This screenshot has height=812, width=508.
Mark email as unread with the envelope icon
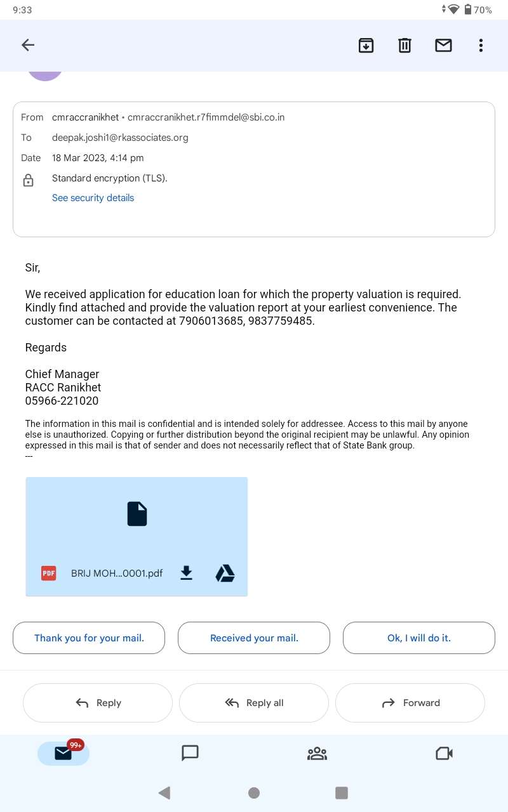tap(443, 45)
